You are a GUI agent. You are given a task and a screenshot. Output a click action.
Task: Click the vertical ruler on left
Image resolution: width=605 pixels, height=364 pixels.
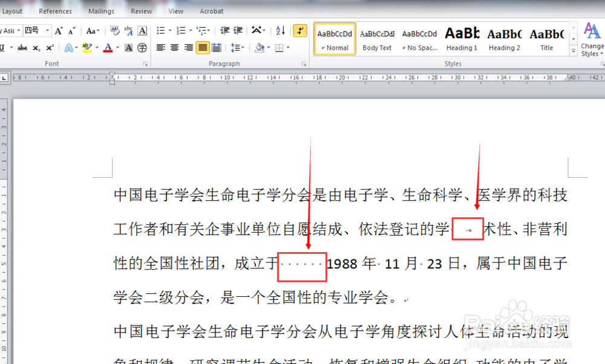coord(4,232)
